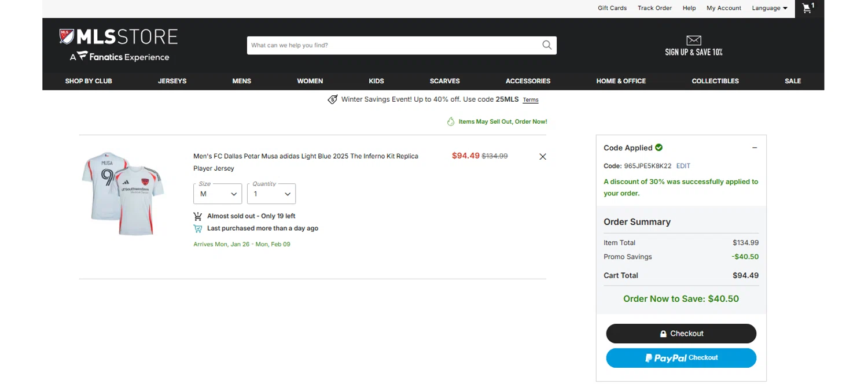Screen dimensions: 868x388
Task: Open the Petar Musa jersey product title
Action: (x=306, y=162)
